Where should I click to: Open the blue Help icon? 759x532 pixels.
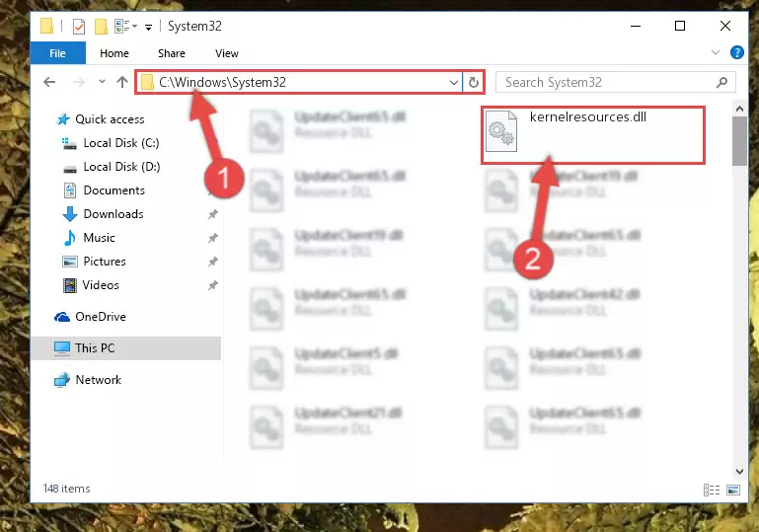[x=736, y=52]
